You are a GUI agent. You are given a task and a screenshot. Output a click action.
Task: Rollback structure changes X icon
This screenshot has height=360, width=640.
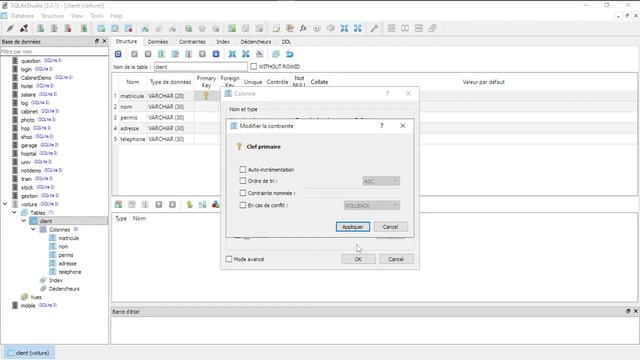point(148,54)
